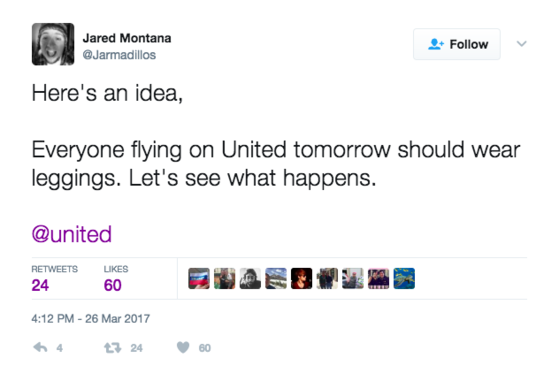Expand the tweet options chevron
The width and height of the screenshot is (559, 381).
pos(522,44)
